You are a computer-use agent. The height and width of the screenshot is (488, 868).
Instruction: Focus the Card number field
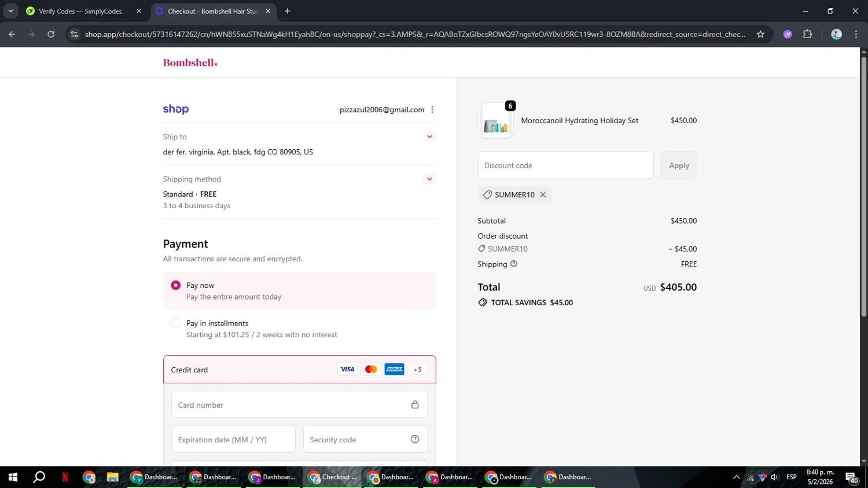300,405
